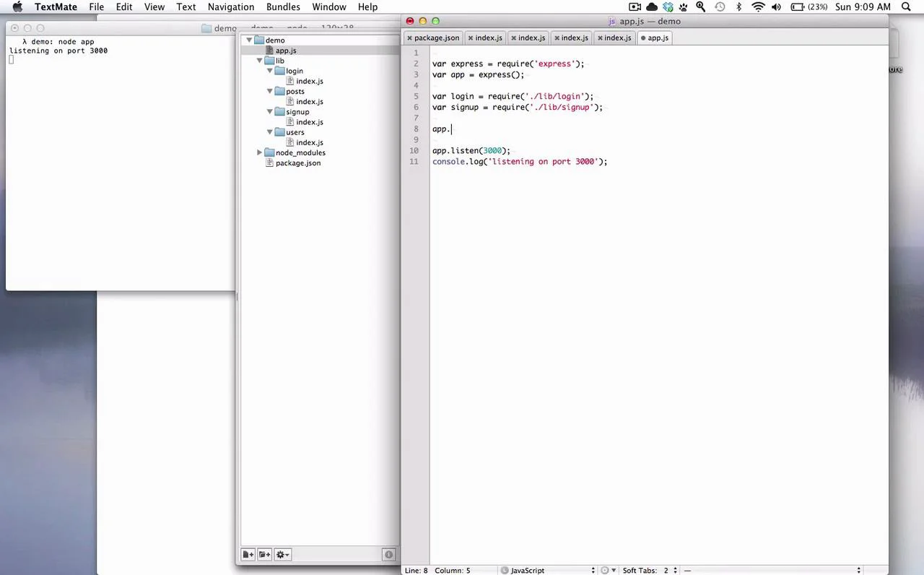This screenshot has width=924, height=575.
Task: Click the Wi-Fi status icon
Action: [758, 7]
